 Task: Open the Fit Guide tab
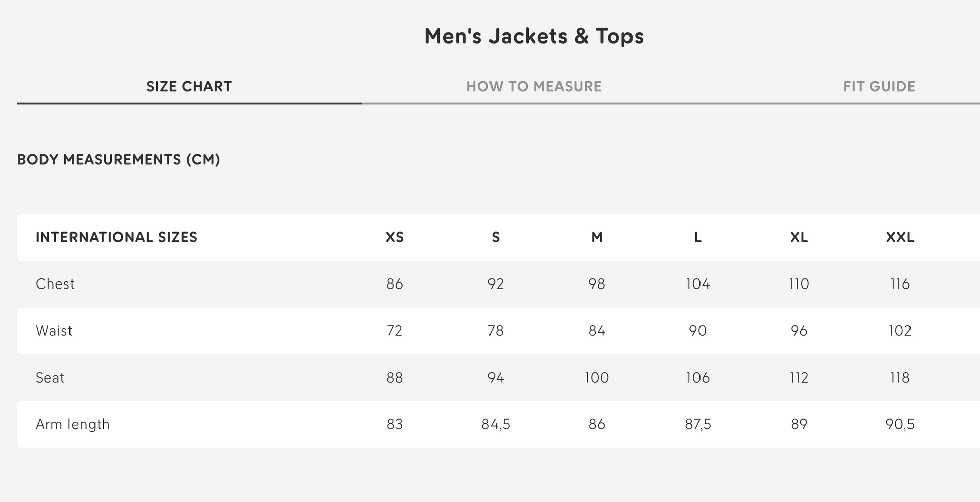(879, 86)
